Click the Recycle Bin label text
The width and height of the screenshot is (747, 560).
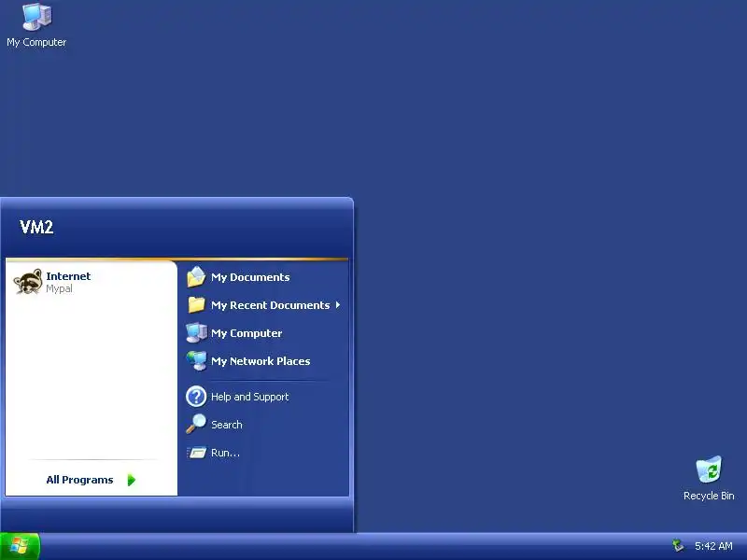coord(709,496)
